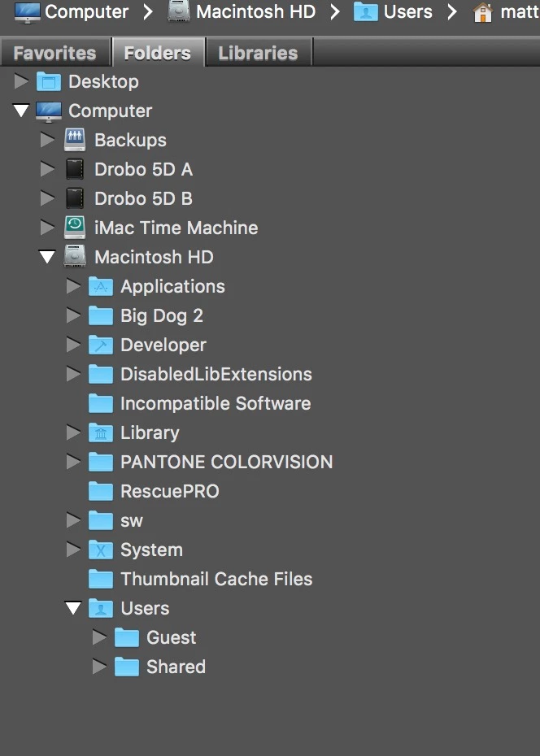Expand the System folder triangle
Viewport: 540px width, 756px height.
(x=73, y=550)
